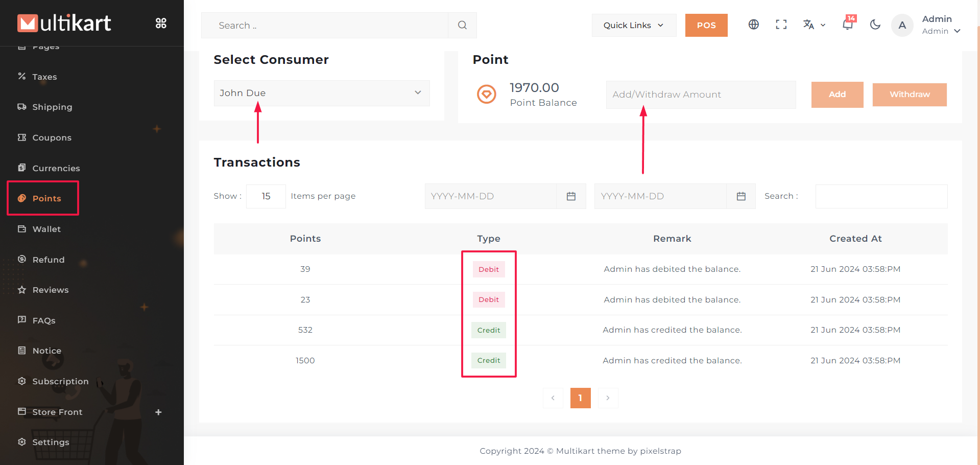Click the notification bell icon

847,25
